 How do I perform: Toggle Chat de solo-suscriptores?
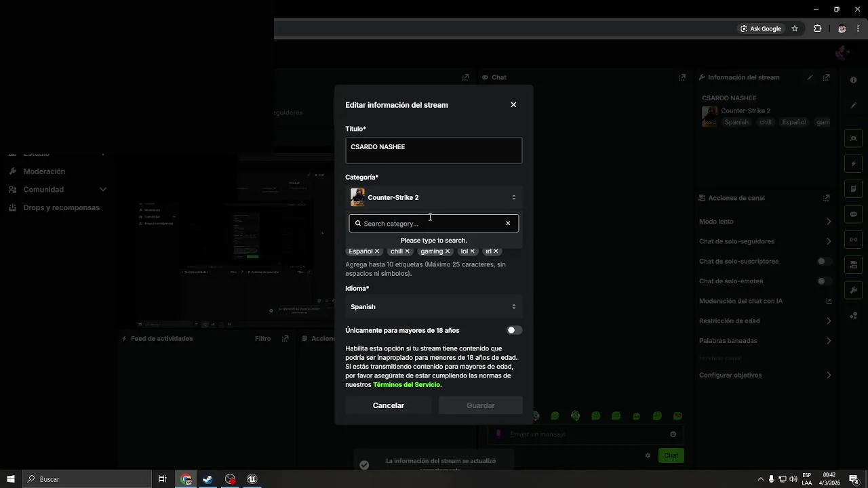[x=824, y=261]
